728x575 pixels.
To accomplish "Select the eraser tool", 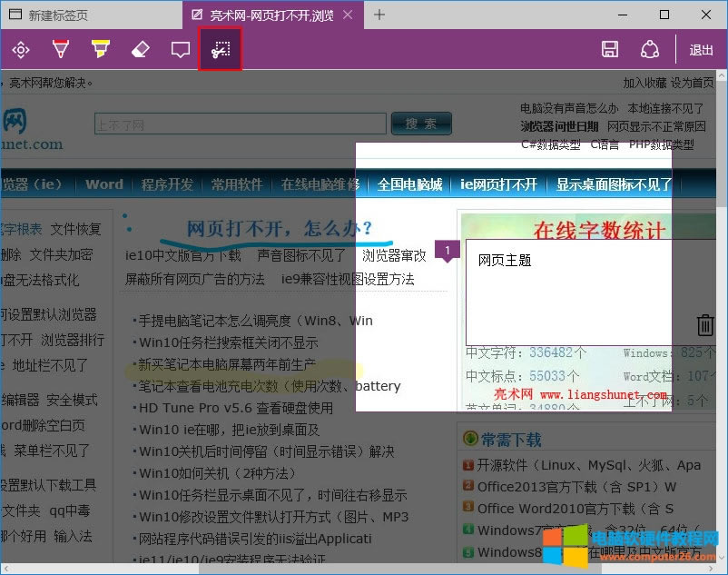I will pos(141,50).
